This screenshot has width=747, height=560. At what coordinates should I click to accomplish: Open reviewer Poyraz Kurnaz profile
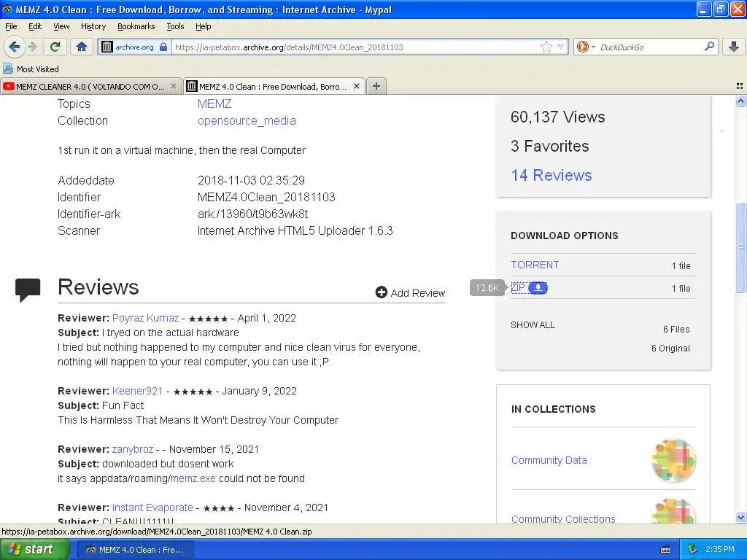(145, 318)
